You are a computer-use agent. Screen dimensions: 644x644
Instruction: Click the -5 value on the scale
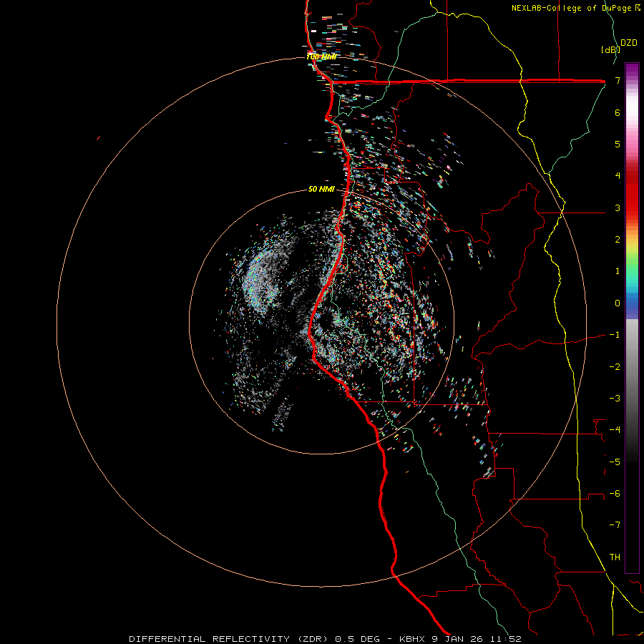[x=615, y=462]
